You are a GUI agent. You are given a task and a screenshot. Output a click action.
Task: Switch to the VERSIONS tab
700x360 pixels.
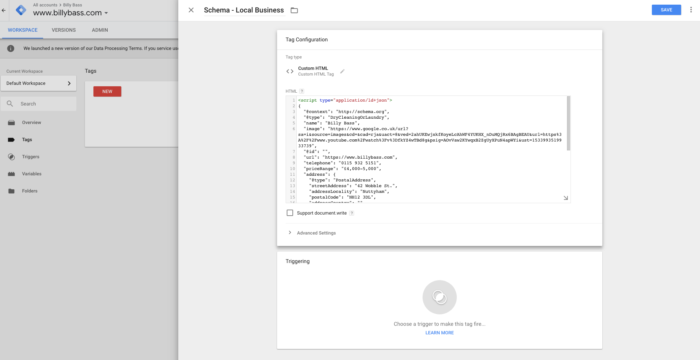[63, 30]
